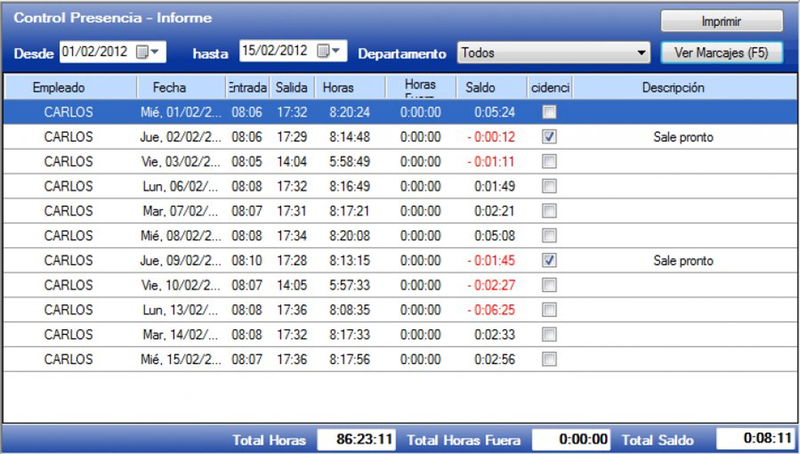Select the date cell Vie, 03/02
Viewport: 800px width, 454px height.
tap(181, 161)
